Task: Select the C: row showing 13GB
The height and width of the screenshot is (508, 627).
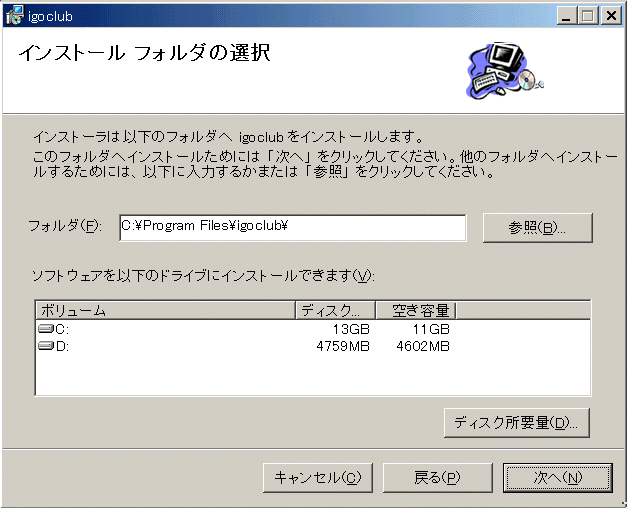Action: (313, 329)
